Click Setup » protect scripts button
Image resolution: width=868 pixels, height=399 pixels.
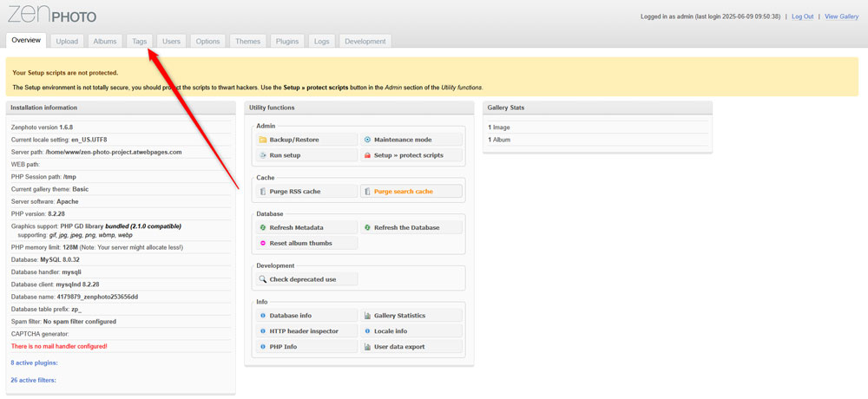point(411,155)
